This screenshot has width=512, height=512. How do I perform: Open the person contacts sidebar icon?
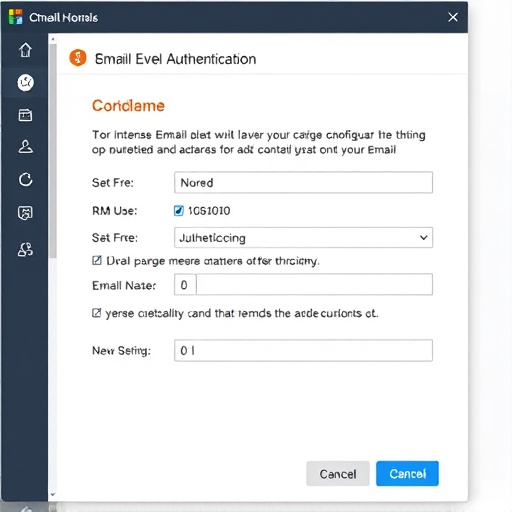(x=25, y=147)
